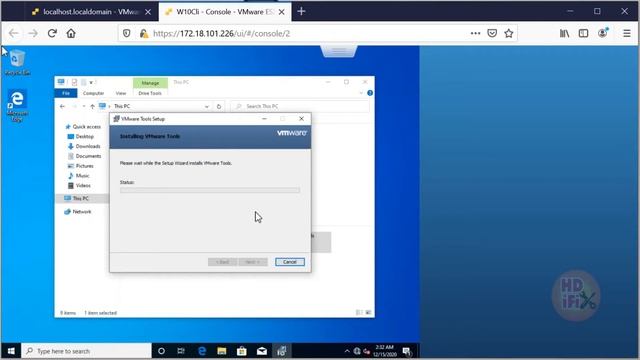Close the localhost.localdomain tab
Image resolution: width=640 pixels, height=360 pixels.
[x=148, y=12]
